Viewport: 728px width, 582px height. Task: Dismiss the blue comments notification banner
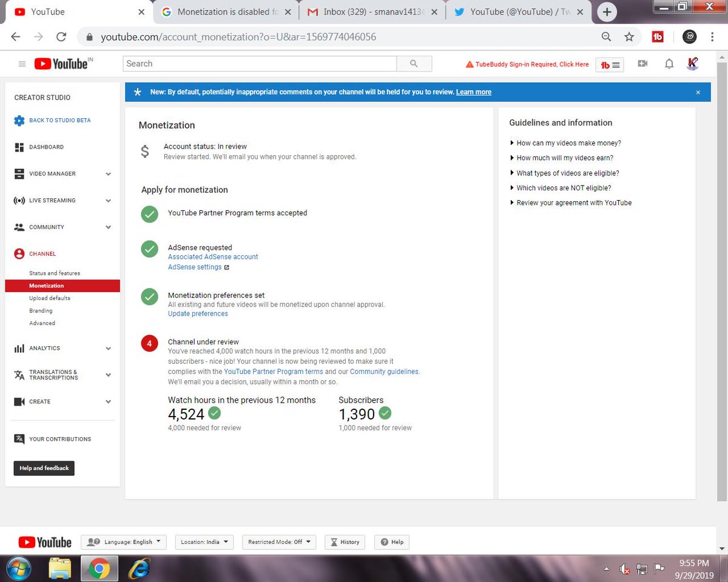pos(698,92)
